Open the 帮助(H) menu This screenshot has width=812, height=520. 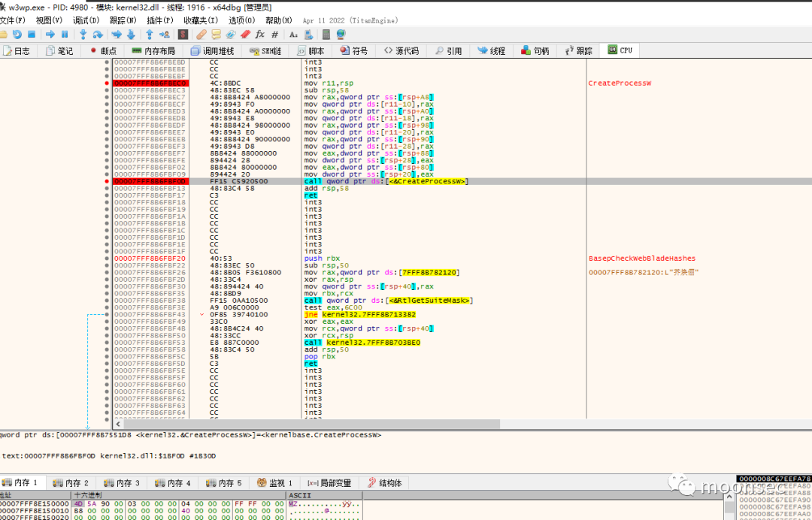point(279,21)
